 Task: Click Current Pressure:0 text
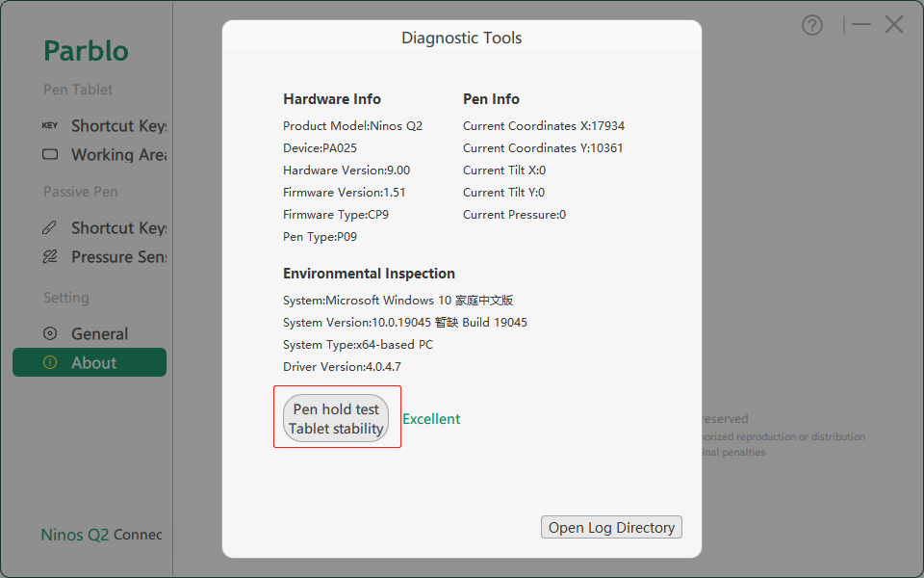[x=514, y=215]
